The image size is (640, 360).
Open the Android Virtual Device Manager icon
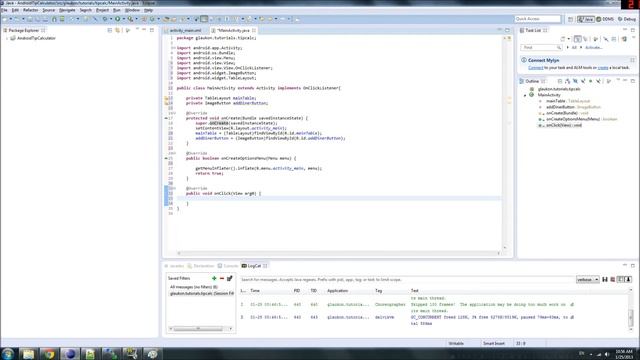[x=62, y=19]
